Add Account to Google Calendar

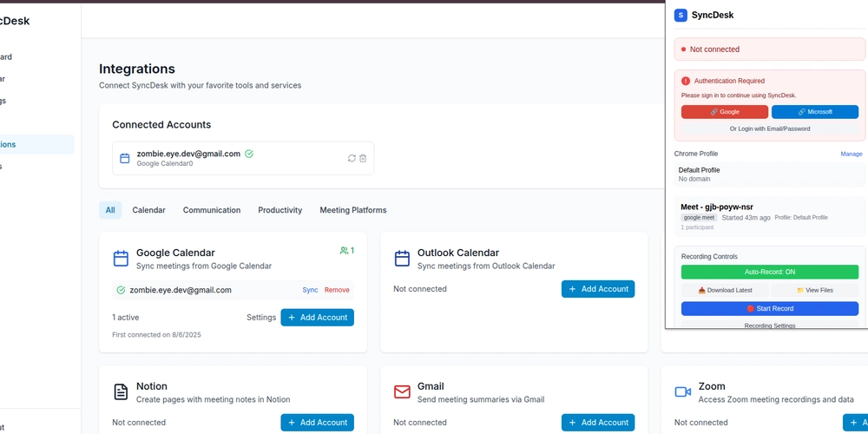[317, 317]
